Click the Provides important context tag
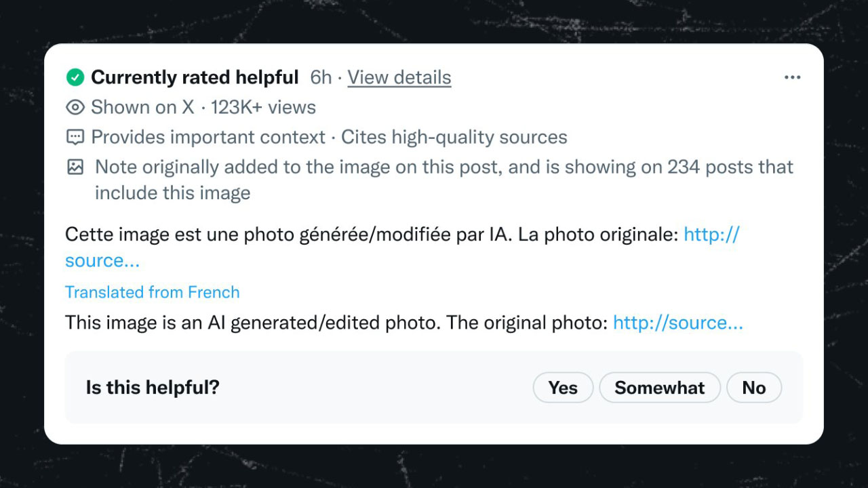868x488 pixels. pyautogui.click(x=208, y=137)
